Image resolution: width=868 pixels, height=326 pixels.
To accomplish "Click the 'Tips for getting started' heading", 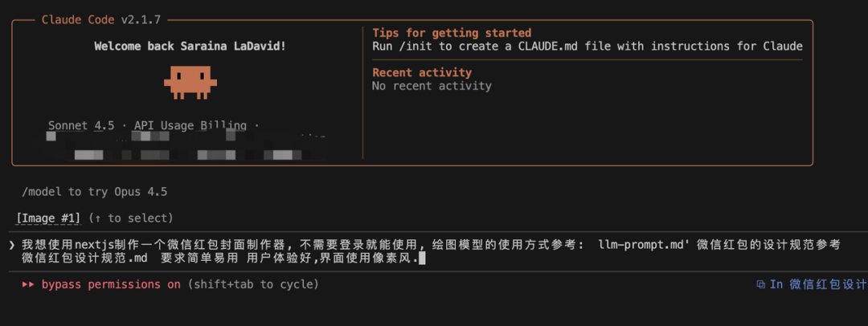I will pos(452,33).
